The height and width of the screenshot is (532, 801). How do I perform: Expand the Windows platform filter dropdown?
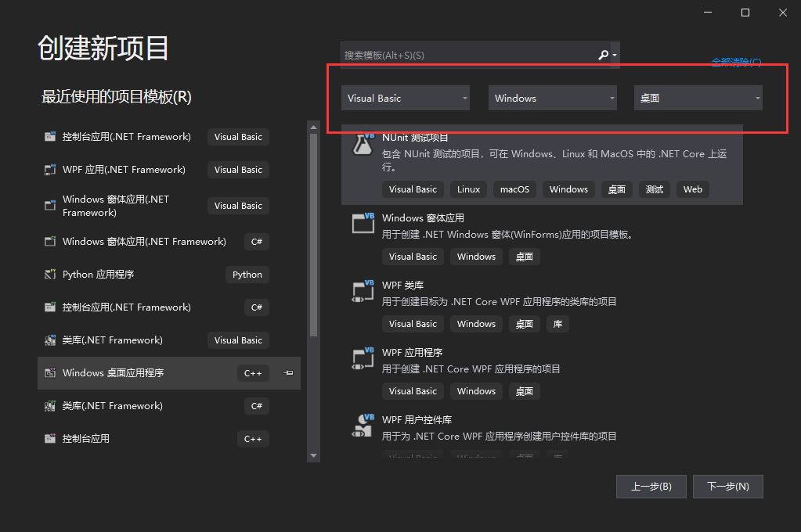(553, 98)
